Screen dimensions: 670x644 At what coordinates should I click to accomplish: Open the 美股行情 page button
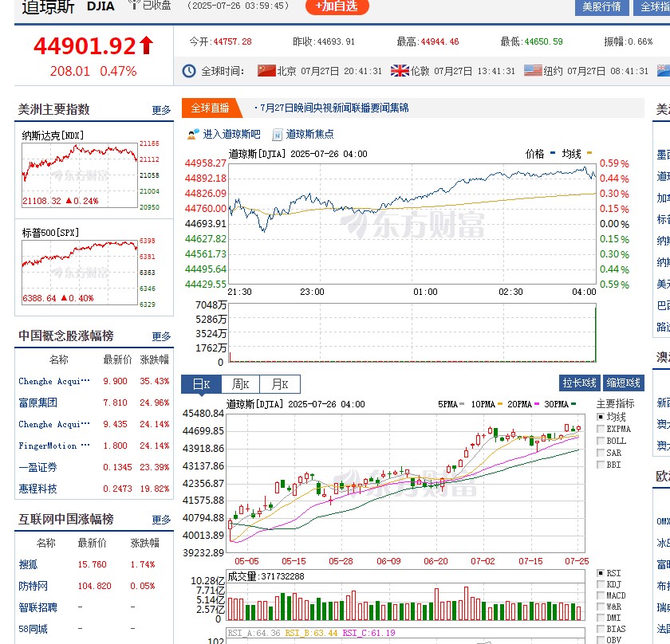601,7
